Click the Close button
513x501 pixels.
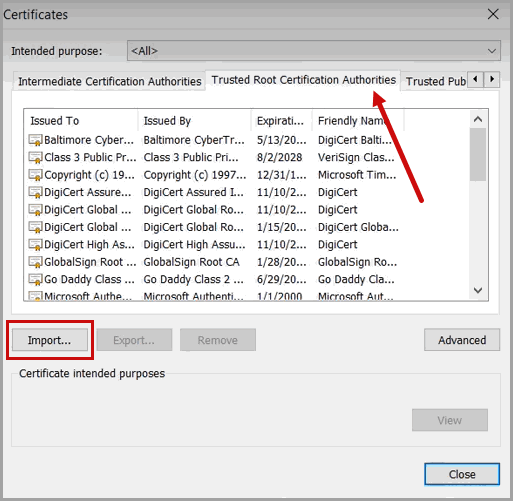[x=462, y=474]
